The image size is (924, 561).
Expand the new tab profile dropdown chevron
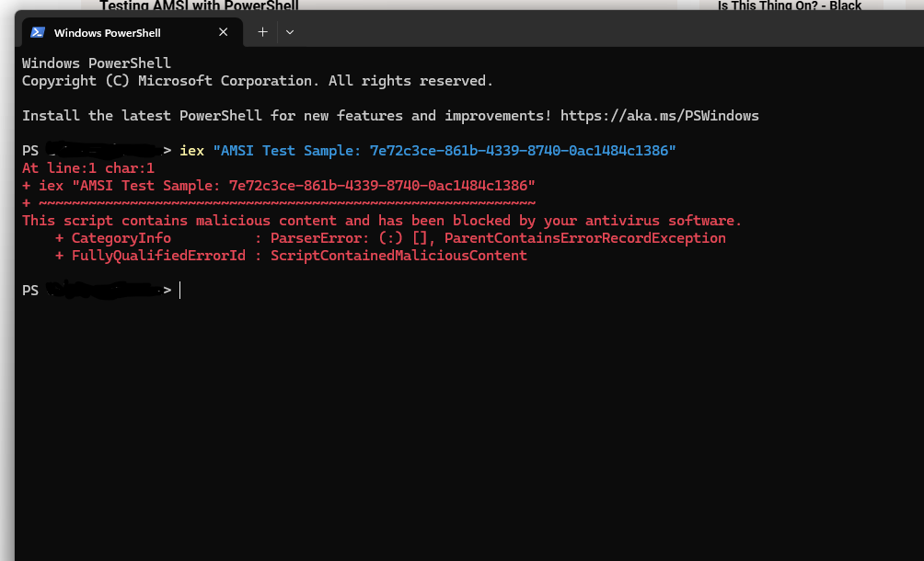point(290,32)
